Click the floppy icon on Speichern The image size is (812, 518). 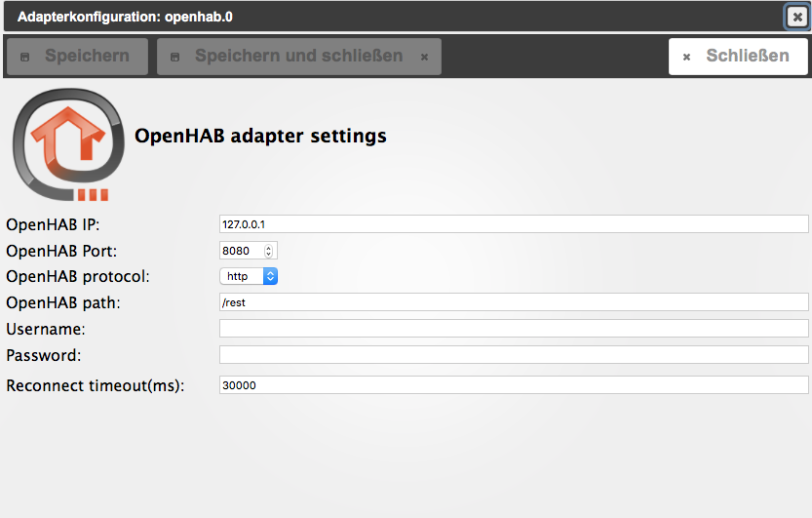click(x=25, y=58)
